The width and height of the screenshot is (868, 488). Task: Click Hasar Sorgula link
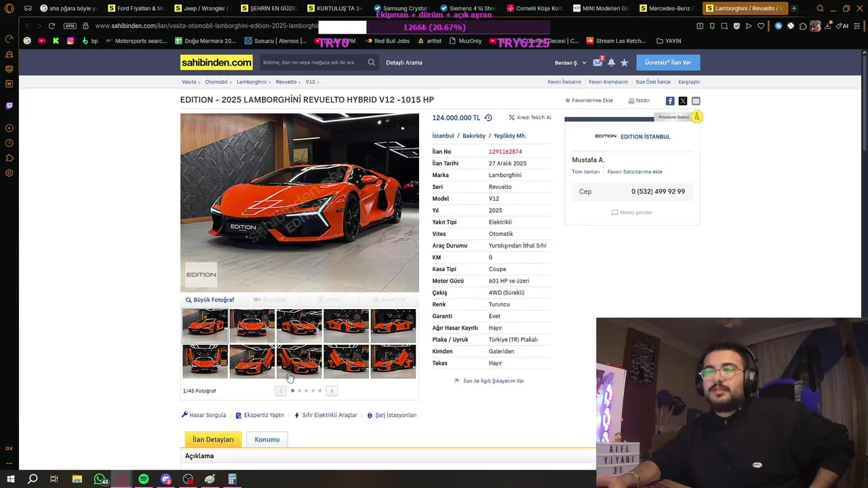204,415
